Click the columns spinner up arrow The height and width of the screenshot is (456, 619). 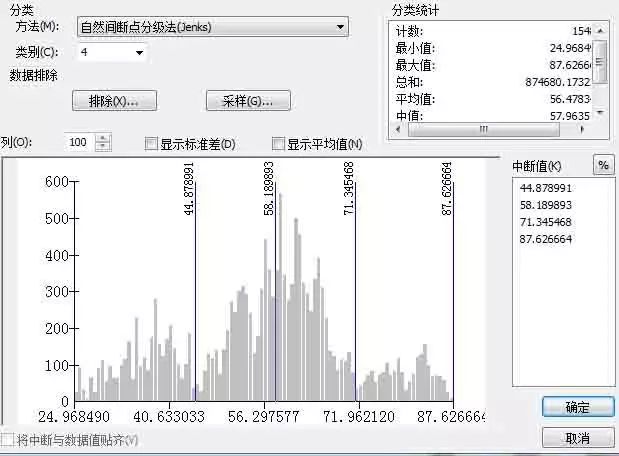pos(104,138)
